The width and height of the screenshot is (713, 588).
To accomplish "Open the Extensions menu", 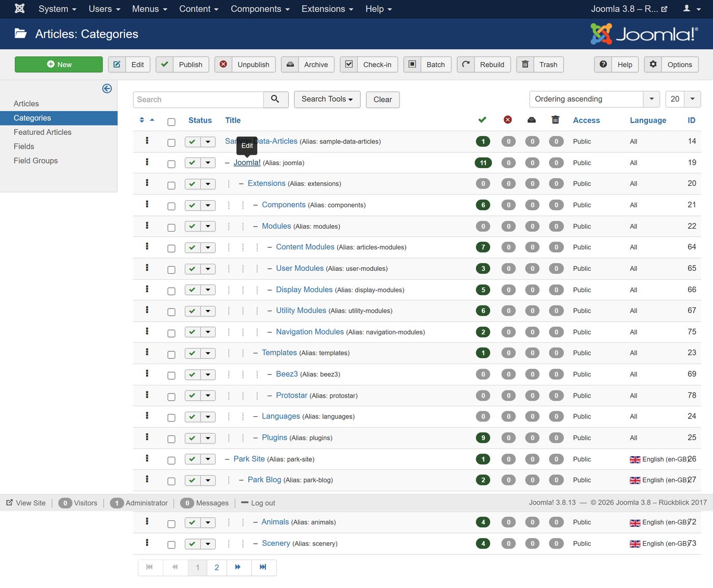I will 327,9.
